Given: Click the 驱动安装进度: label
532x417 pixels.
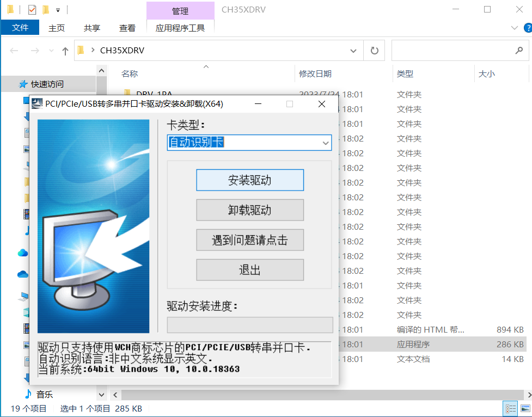Looking at the screenshot, I should [x=202, y=306].
